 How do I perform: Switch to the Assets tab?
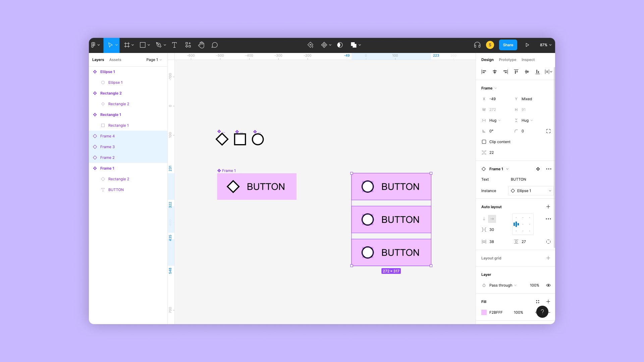[115, 60]
